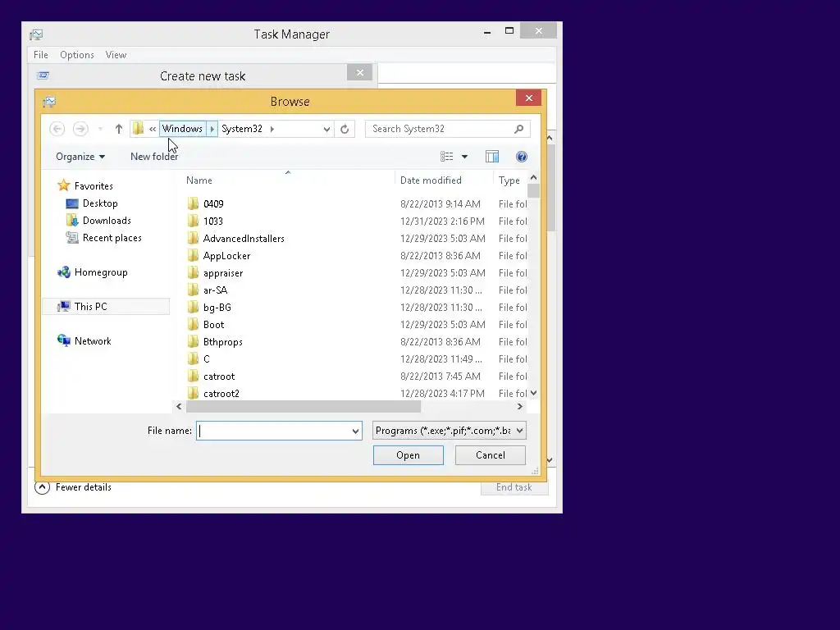This screenshot has height=630, width=840.
Task: Click 12/31/2023 2:16 PM date cell
Action: pyautogui.click(x=442, y=221)
